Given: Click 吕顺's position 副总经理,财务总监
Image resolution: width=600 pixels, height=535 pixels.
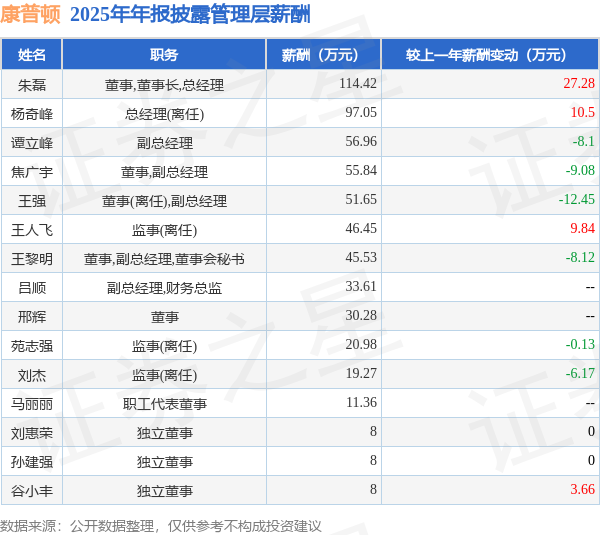Looking at the screenshot, I should [x=164, y=287].
